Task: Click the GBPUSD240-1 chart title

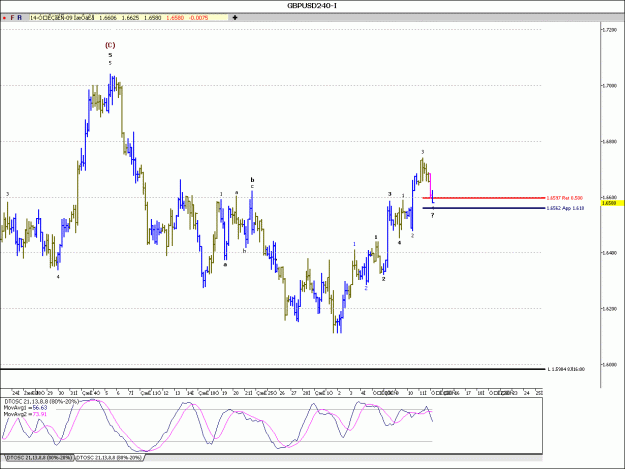Action: (x=312, y=6)
